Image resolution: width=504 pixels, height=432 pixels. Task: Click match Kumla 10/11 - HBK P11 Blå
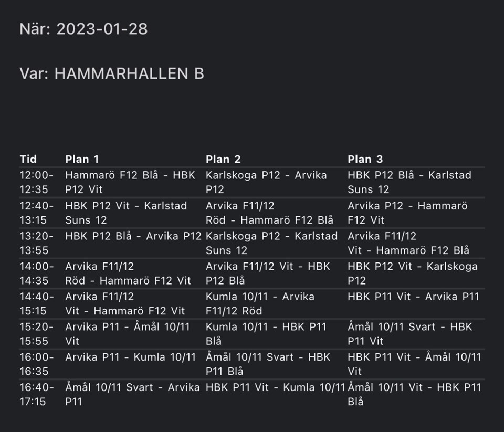coord(266,334)
